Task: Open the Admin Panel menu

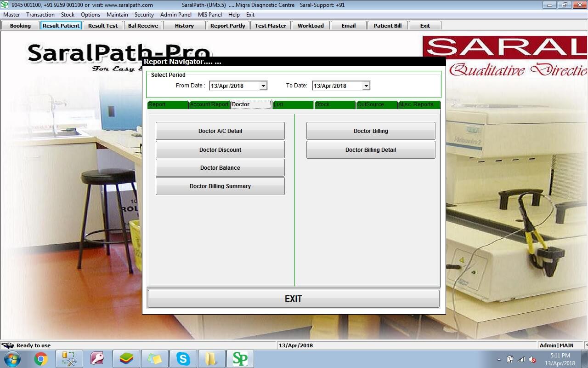Action: pyautogui.click(x=176, y=15)
